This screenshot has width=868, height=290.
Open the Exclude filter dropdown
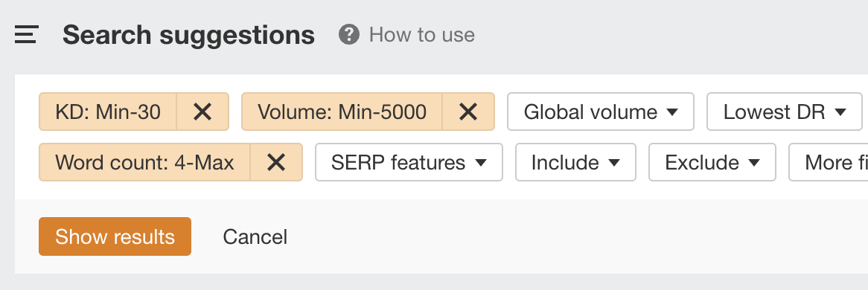712,162
